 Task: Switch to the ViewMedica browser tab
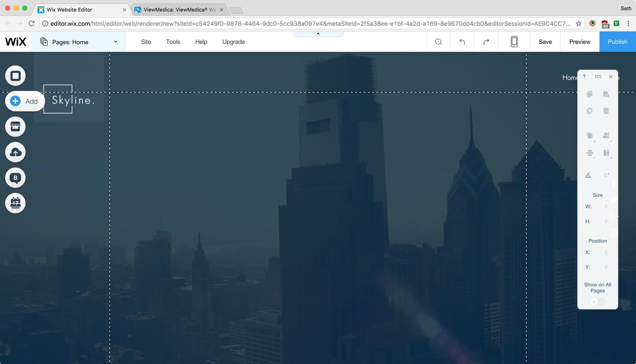[176, 9]
